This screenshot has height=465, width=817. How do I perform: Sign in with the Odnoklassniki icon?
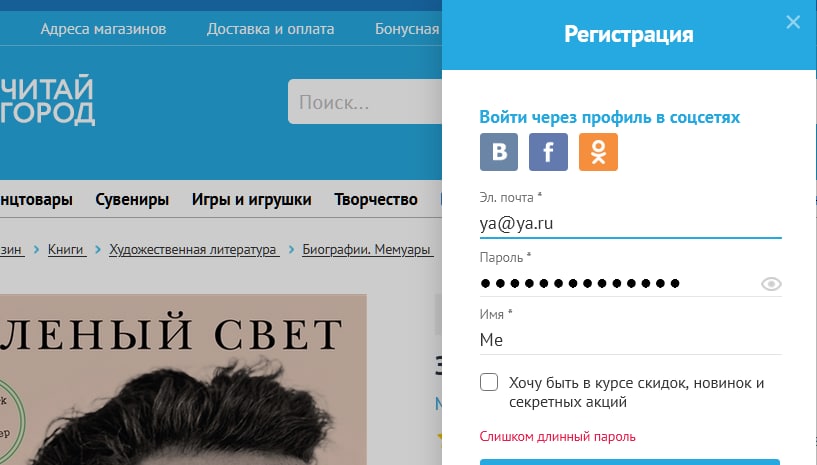click(x=598, y=152)
